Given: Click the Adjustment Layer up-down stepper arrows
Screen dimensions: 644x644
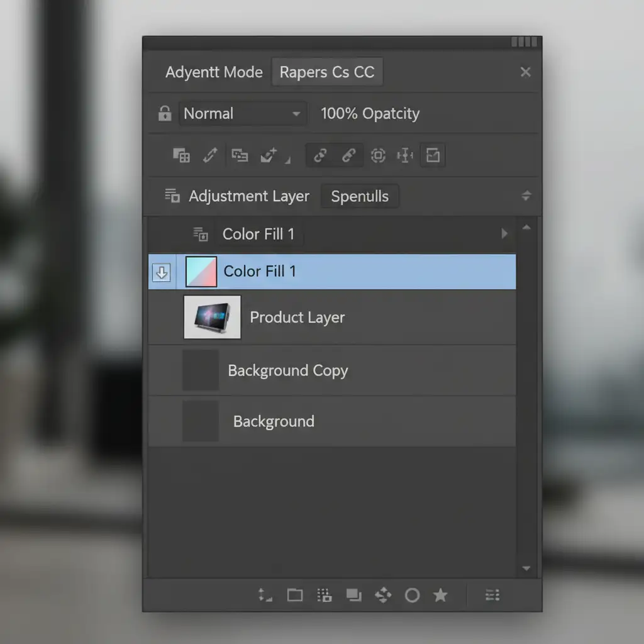Looking at the screenshot, I should pos(526,196).
